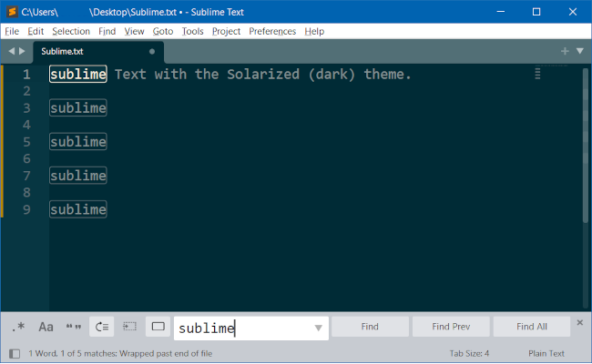The height and width of the screenshot is (364, 592).
Task: Click the minimap in editor
Action: coord(551,74)
